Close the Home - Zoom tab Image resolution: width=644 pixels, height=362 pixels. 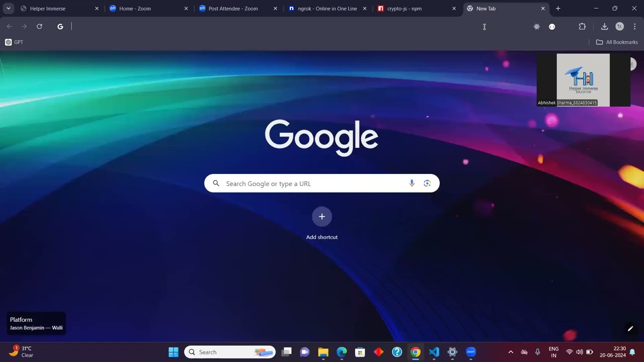(186, 9)
